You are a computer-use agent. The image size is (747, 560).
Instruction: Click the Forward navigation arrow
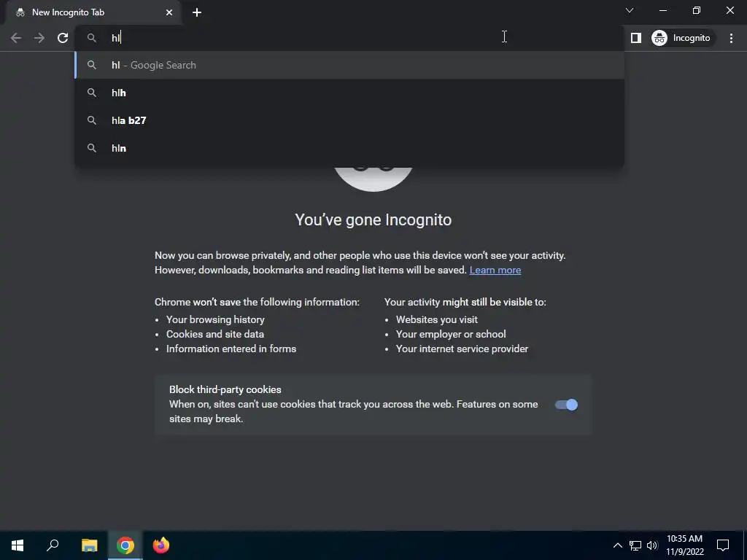[39, 38]
